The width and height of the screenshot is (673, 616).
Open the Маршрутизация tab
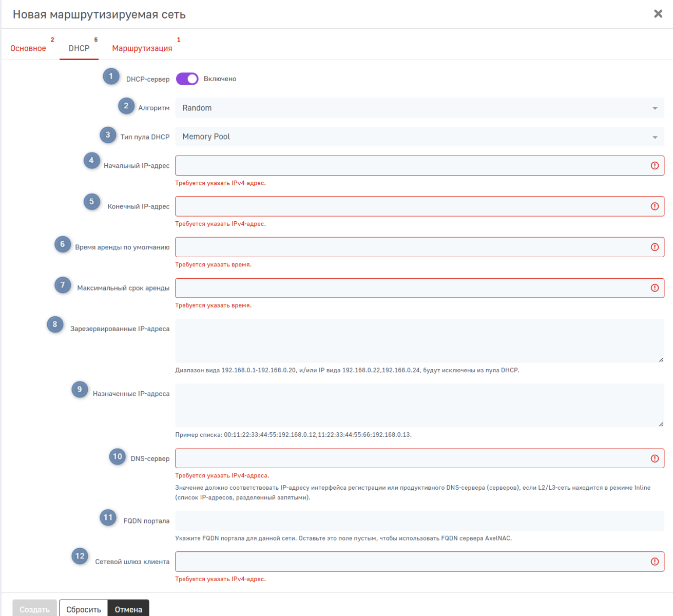click(x=142, y=48)
